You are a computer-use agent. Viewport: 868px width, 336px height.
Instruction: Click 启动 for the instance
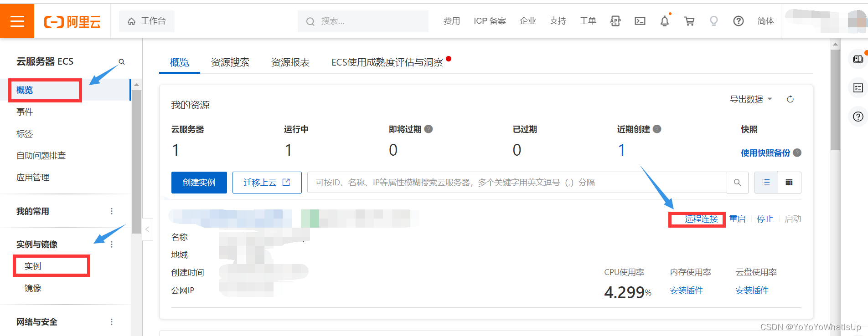click(x=793, y=219)
